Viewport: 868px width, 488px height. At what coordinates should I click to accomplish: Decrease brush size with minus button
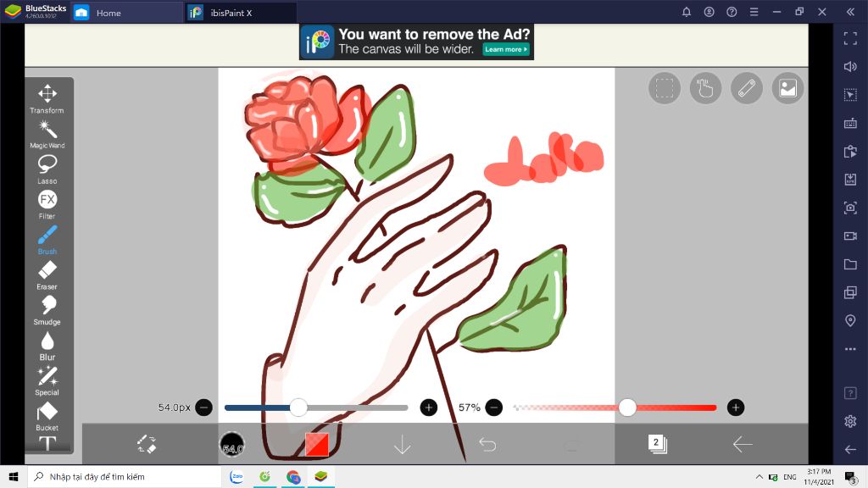(203, 408)
